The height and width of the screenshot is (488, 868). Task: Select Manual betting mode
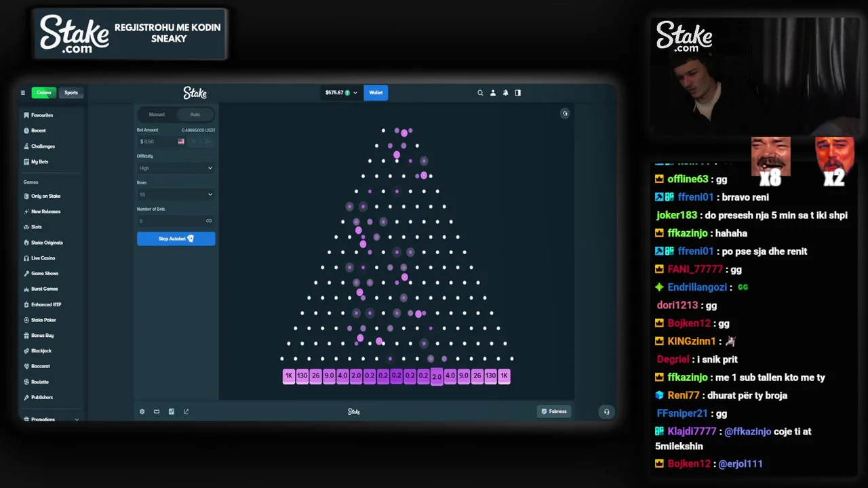[x=157, y=115]
